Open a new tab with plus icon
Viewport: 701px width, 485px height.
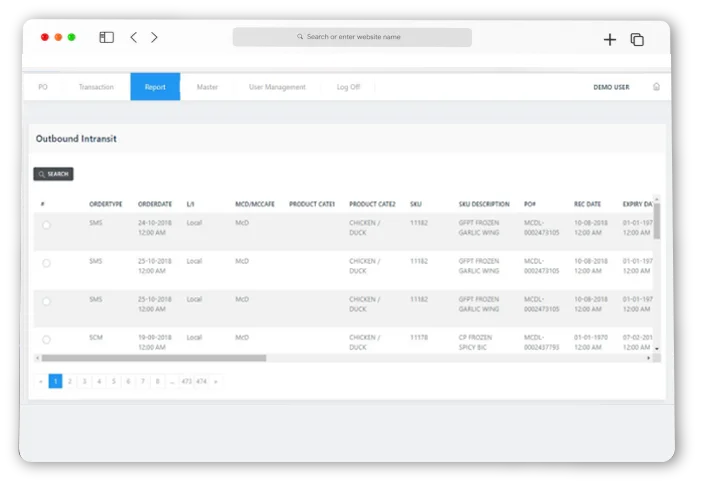pos(609,40)
